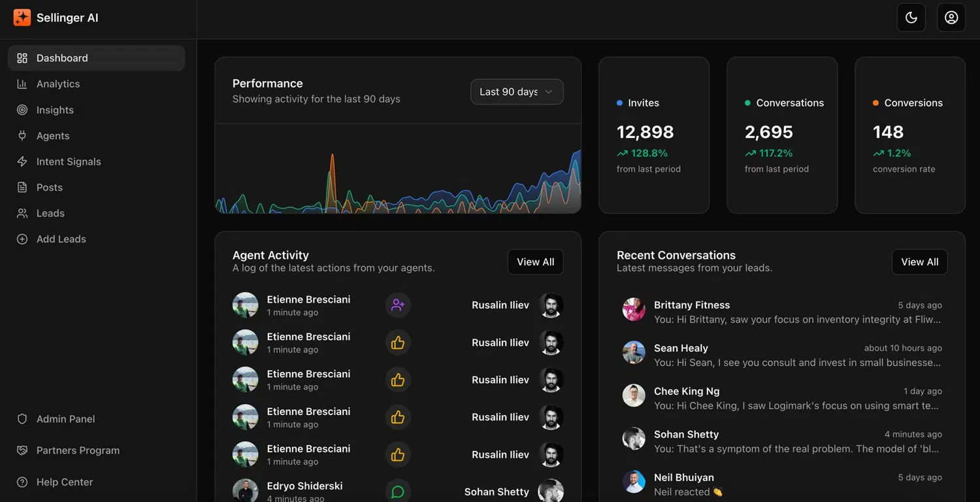The height and width of the screenshot is (502, 980).
Task: Click the Admin Panel shield icon
Action: 22,419
